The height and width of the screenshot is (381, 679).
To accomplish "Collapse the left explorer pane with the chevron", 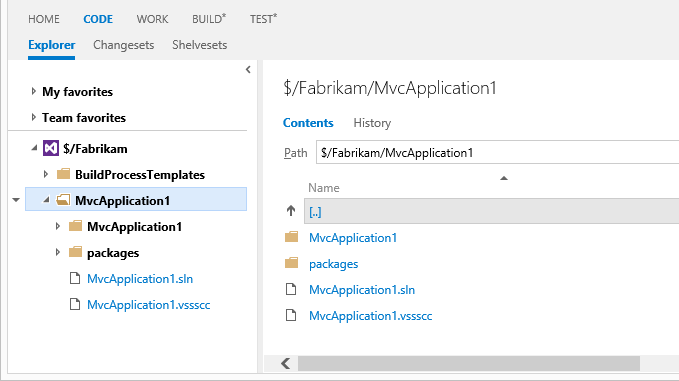I will click(x=248, y=69).
